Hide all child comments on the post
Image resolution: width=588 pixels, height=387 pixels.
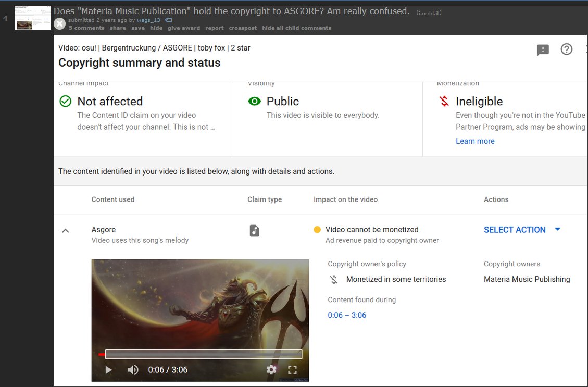point(296,28)
